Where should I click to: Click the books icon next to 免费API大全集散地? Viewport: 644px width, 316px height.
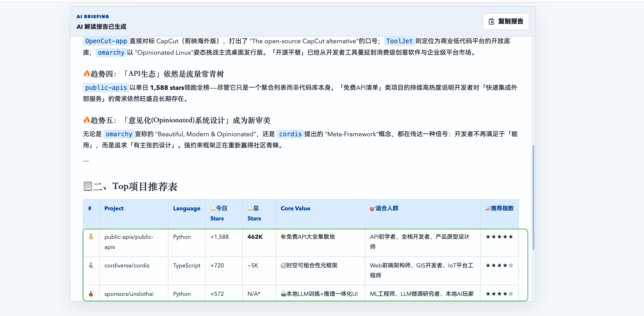coord(283,236)
